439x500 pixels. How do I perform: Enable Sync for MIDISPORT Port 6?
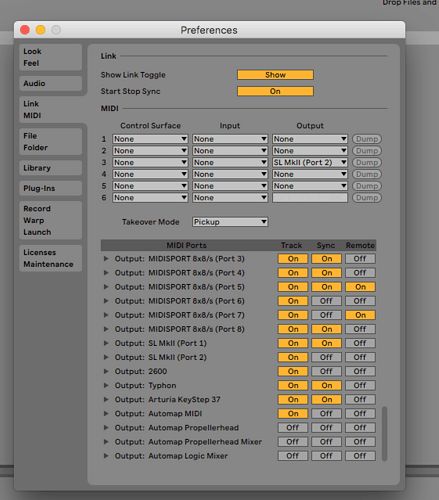(326, 301)
